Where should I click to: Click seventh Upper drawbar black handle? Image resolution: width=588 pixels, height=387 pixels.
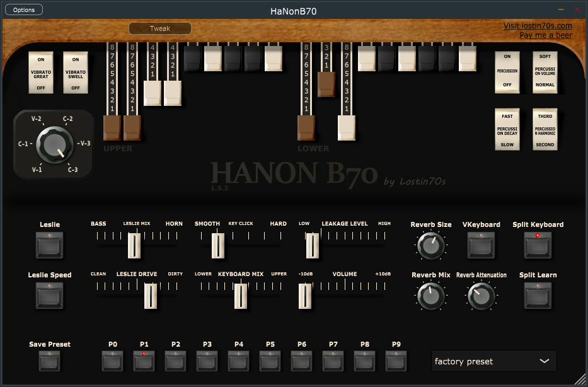[233, 59]
